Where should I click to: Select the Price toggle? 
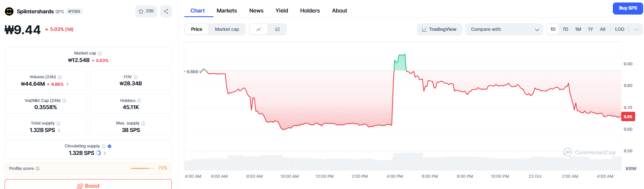click(197, 29)
